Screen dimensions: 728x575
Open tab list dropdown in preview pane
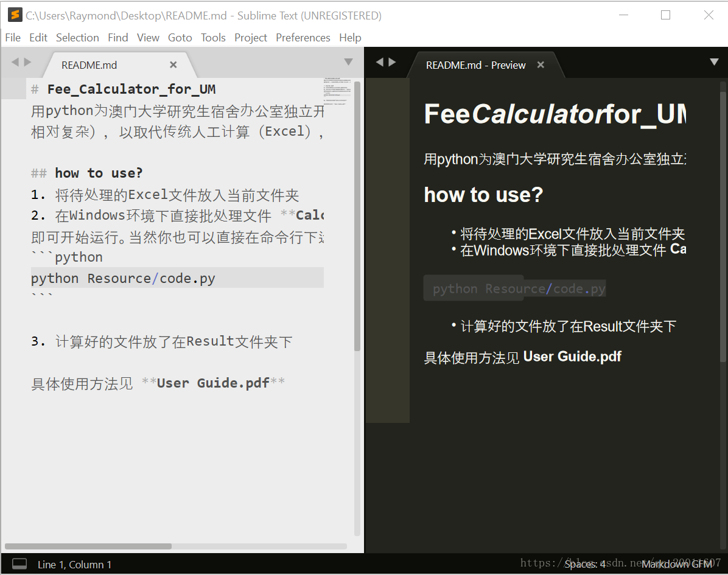715,61
